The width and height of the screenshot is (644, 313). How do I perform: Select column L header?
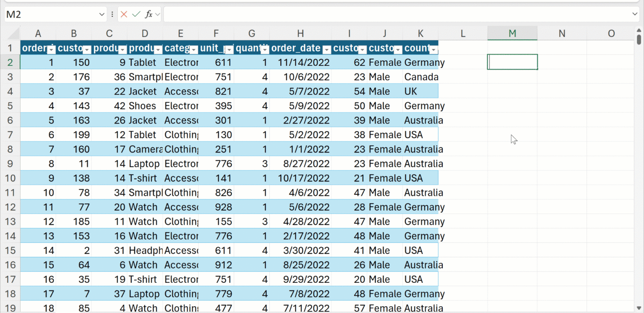[x=463, y=34]
